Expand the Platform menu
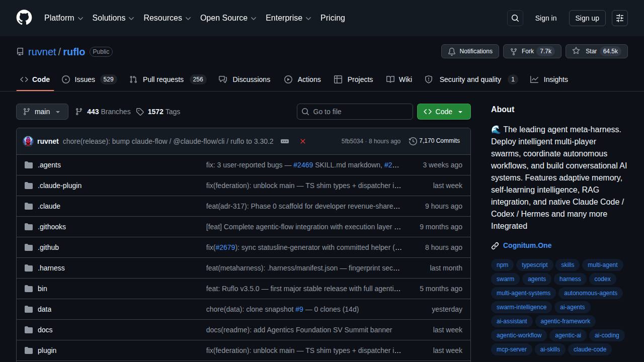Viewport: 644px width, 362px height. point(63,18)
